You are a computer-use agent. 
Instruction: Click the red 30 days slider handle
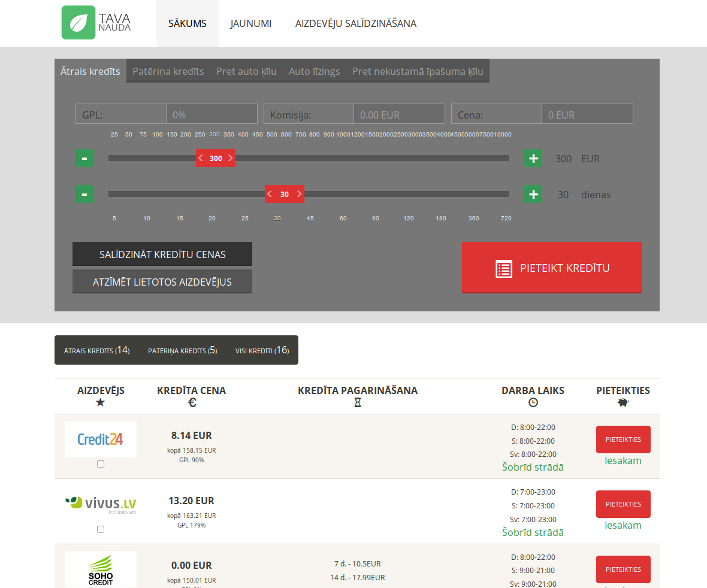coord(285,194)
